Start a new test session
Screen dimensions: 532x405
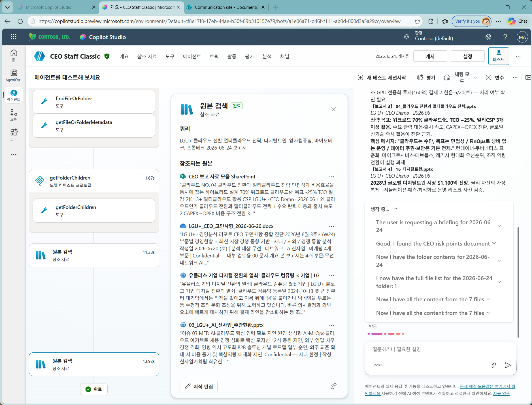pyautogui.click(x=382, y=78)
